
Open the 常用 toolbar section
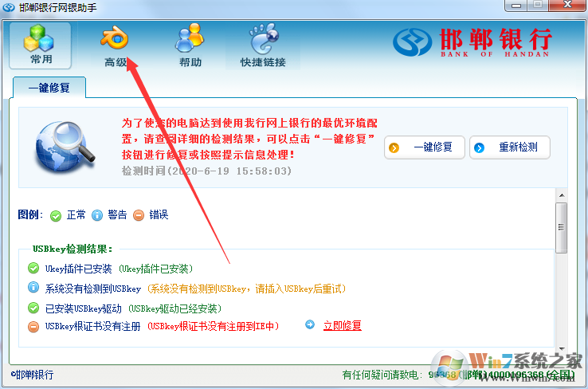(x=40, y=45)
